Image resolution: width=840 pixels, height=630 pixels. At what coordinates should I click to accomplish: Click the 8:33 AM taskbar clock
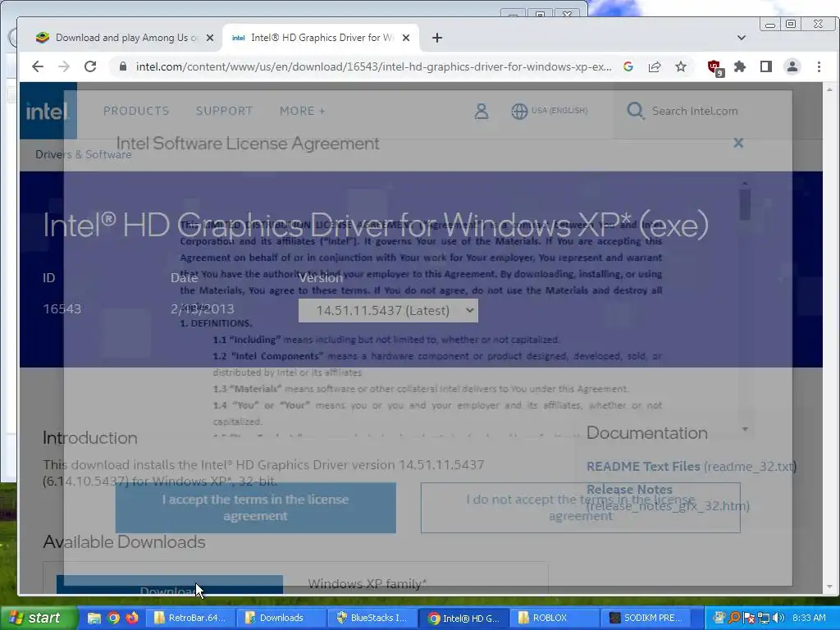point(809,618)
